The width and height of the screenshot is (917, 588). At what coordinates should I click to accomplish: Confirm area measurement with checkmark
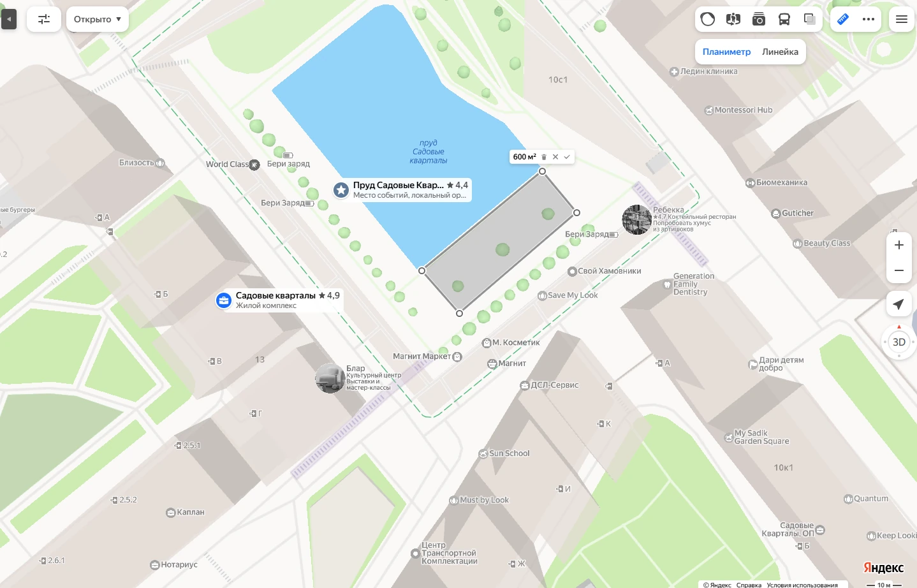coord(567,157)
